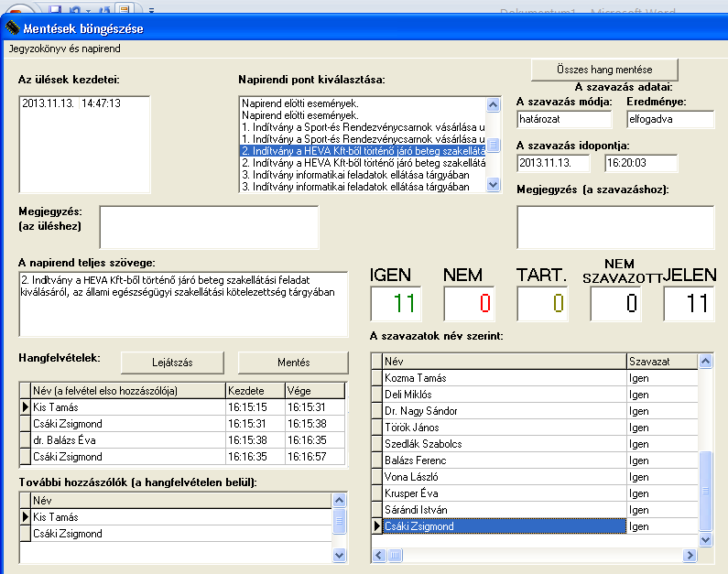Open the Jegyzokönyv és napirend menu
This screenshot has height=574, width=728.
(x=64, y=49)
